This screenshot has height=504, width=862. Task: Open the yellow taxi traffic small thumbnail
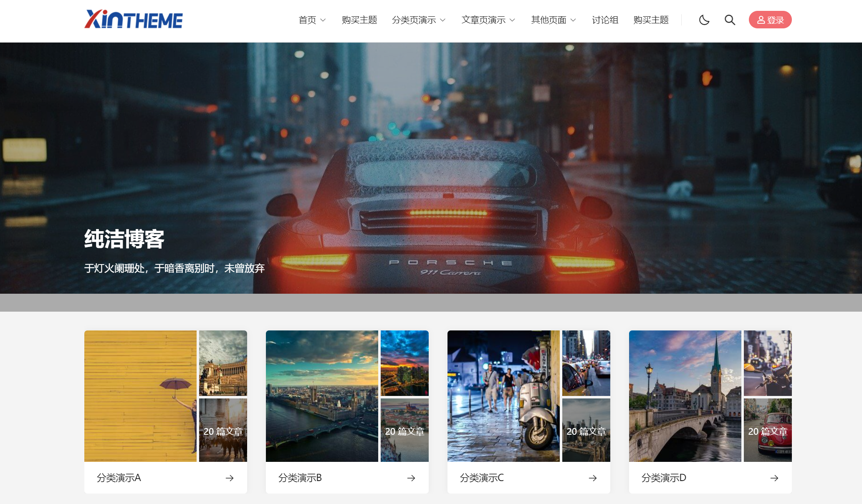586,363
